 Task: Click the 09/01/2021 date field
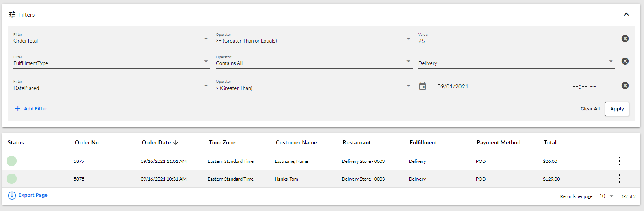click(x=453, y=86)
